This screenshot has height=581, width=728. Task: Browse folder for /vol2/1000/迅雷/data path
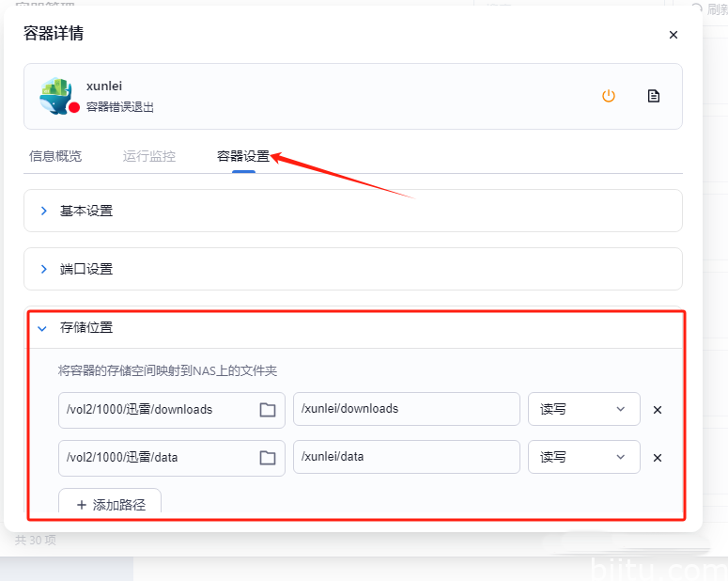pyautogui.click(x=268, y=458)
